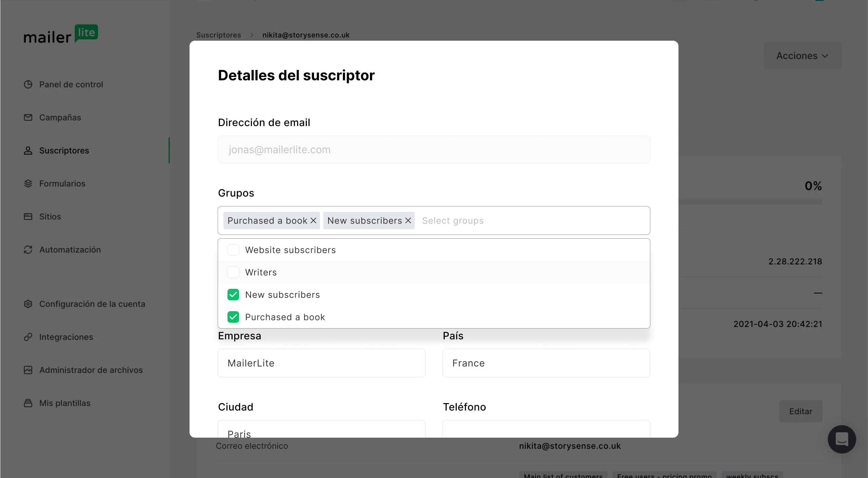Click the Suscriptores breadcrumb link
The height and width of the screenshot is (478, 868).
click(x=219, y=35)
